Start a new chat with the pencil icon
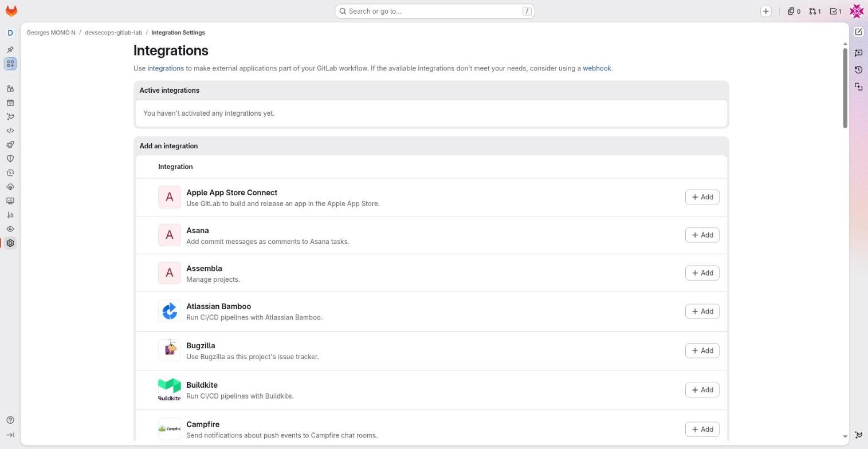Viewport: 868px width, 449px height. coord(858,32)
